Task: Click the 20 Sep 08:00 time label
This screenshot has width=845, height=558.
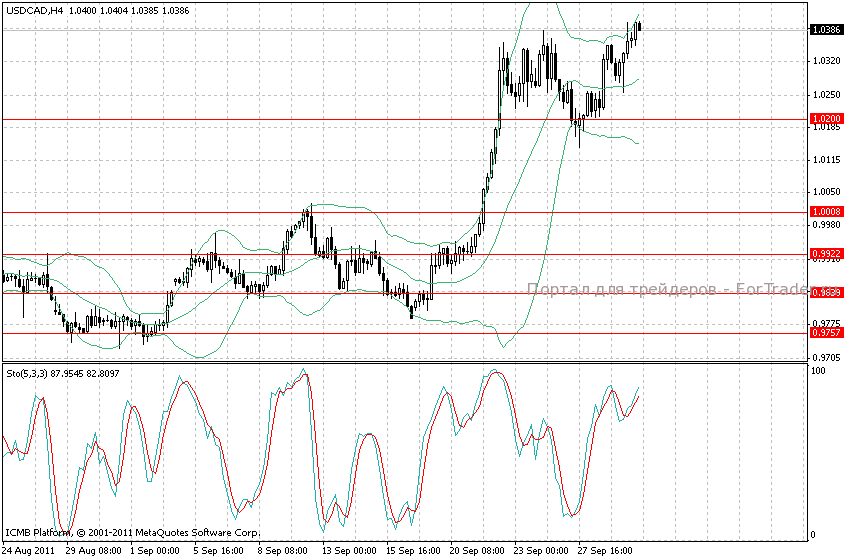Action: point(477,551)
